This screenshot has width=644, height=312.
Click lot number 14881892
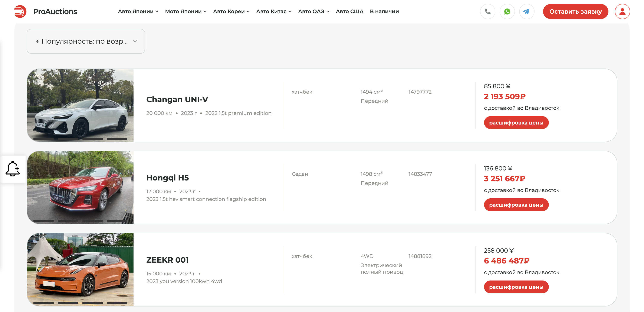tap(420, 256)
